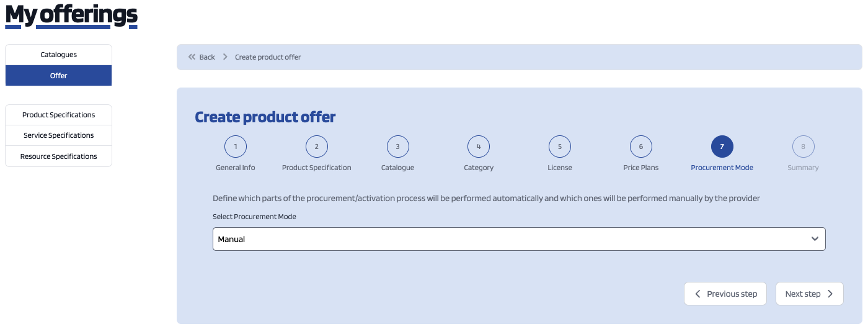Image resolution: width=868 pixels, height=334 pixels.
Task: Jump to step 4 Category circle
Action: tap(479, 147)
